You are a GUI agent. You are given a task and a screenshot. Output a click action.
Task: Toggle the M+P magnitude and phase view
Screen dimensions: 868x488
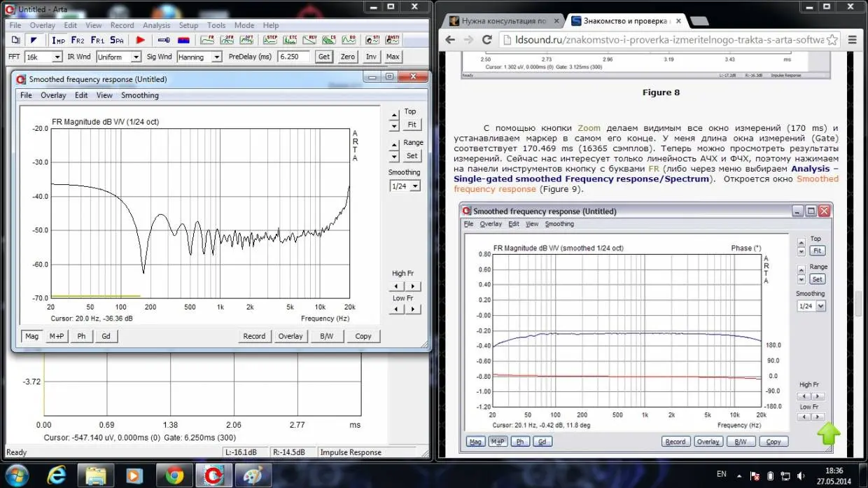[x=57, y=336]
